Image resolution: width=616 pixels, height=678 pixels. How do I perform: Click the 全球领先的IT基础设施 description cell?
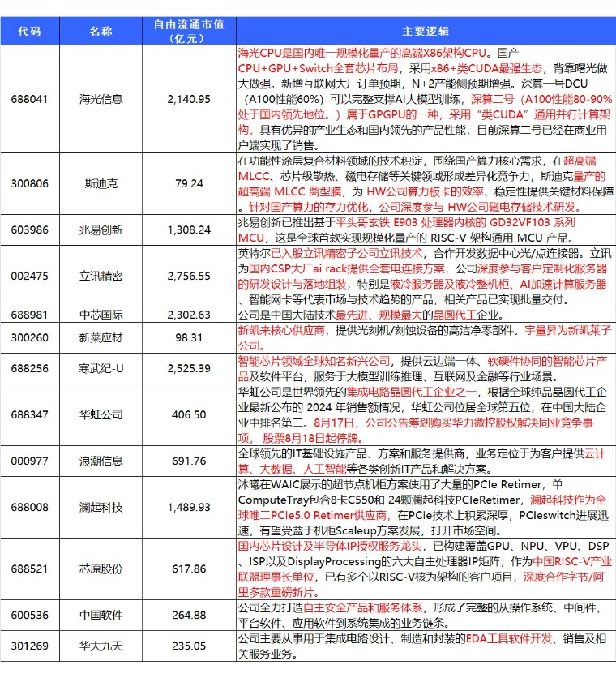point(426,461)
